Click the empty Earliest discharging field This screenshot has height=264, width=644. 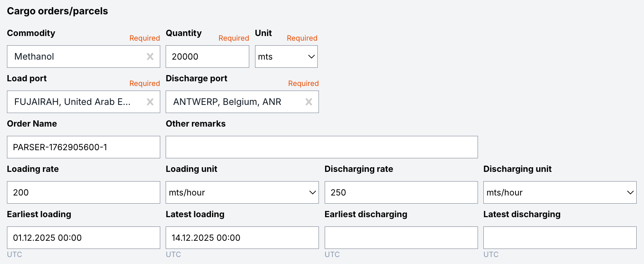[401, 238]
